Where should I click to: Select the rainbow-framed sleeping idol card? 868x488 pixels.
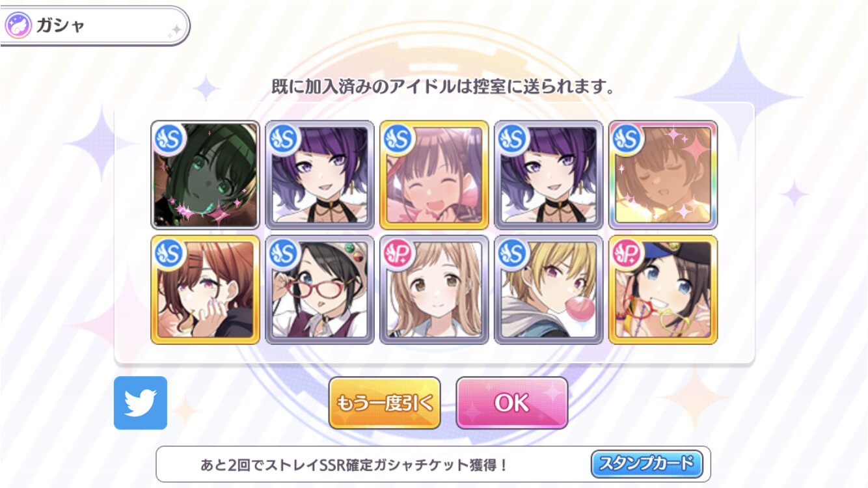(663, 175)
